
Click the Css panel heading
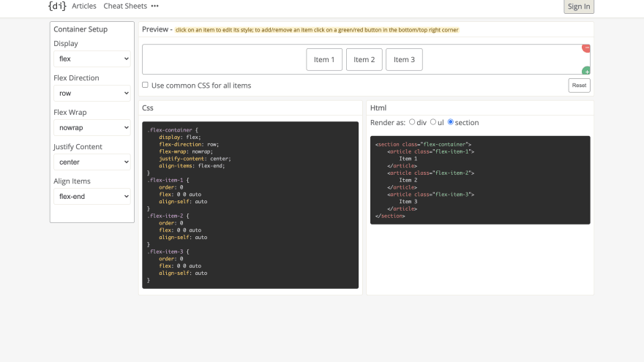pyautogui.click(x=147, y=108)
